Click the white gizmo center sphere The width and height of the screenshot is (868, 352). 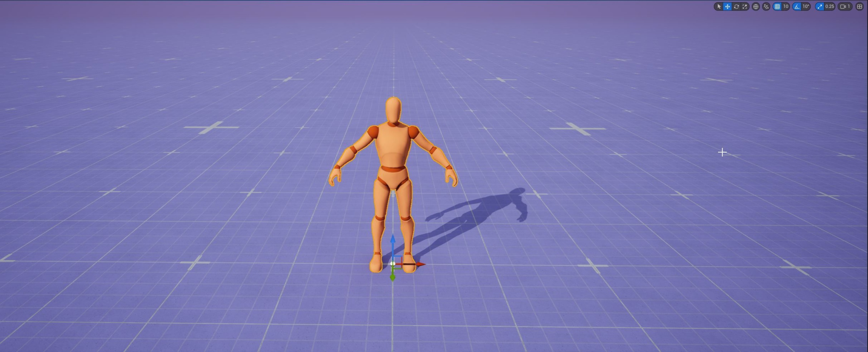pos(392,264)
